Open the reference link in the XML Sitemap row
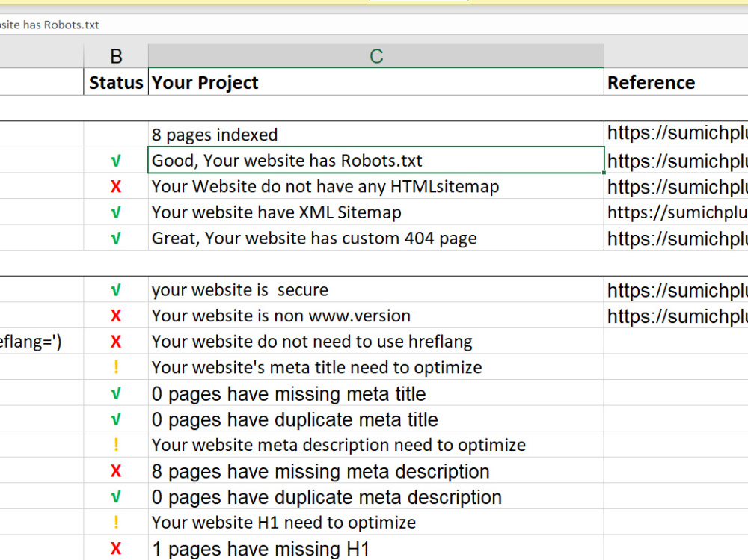 click(678, 212)
